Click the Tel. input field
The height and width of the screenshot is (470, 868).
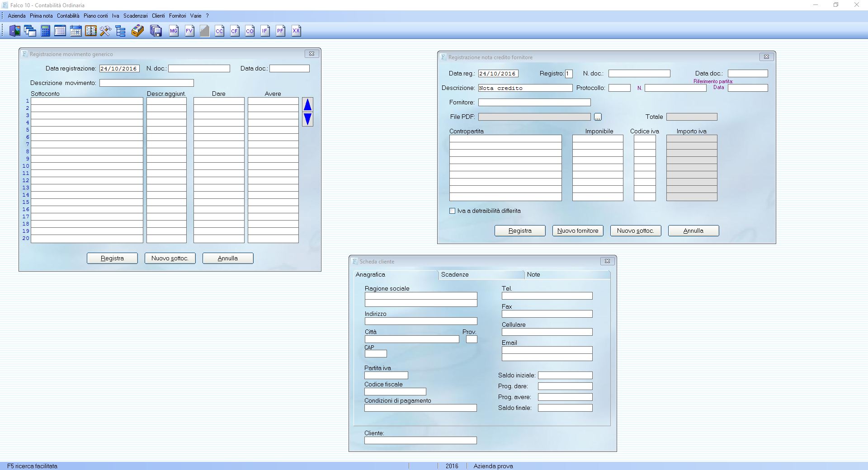[547, 296]
